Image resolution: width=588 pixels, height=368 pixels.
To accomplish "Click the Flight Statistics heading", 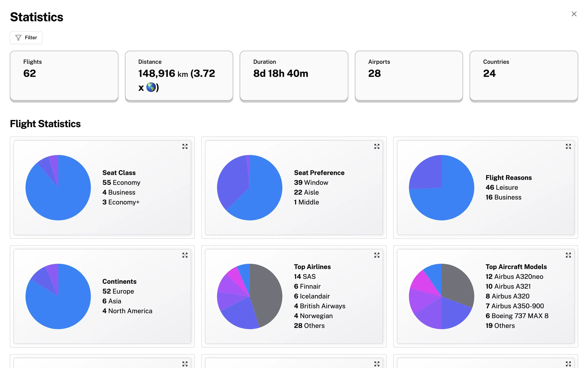I will (x=45, y=124).
